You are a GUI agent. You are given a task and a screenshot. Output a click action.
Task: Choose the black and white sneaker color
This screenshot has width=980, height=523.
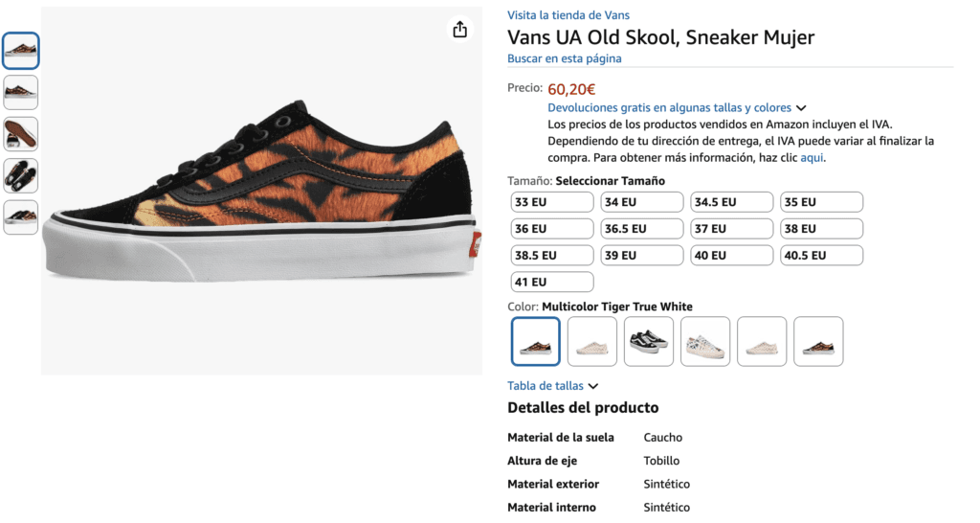point(649,342)
